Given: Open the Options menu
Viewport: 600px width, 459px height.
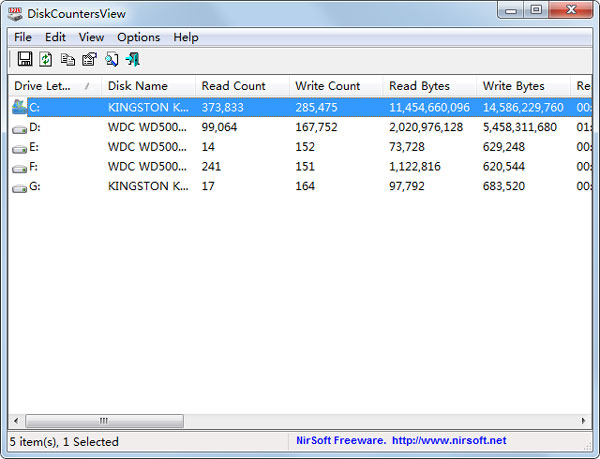Looking at the screenshot, I should [x=139, y=37].
